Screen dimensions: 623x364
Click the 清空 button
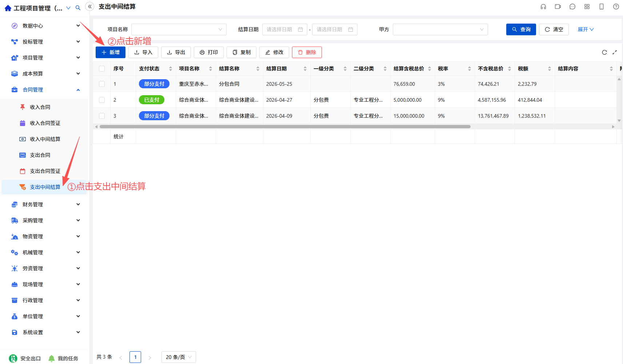point(554,29)
